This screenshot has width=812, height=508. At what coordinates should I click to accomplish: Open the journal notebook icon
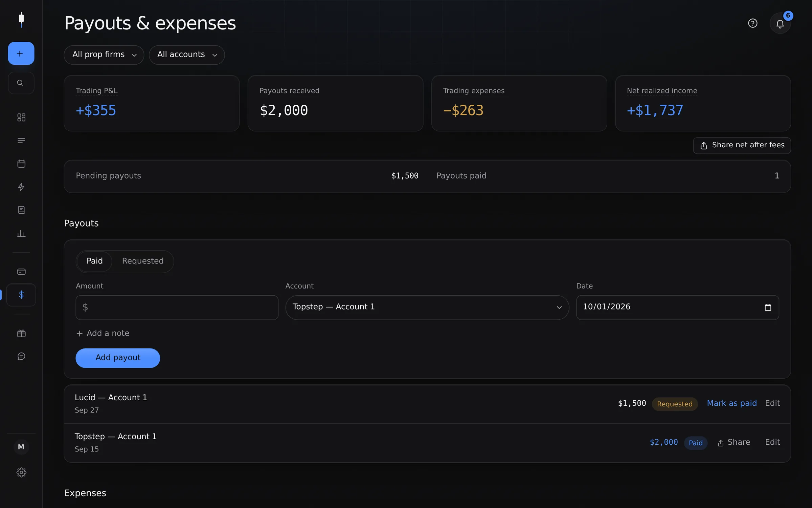pos(21,210)
